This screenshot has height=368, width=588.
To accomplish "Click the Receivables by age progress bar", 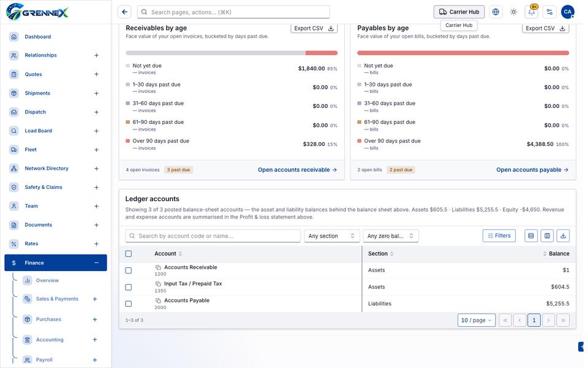I will click(x=232, y=53).
